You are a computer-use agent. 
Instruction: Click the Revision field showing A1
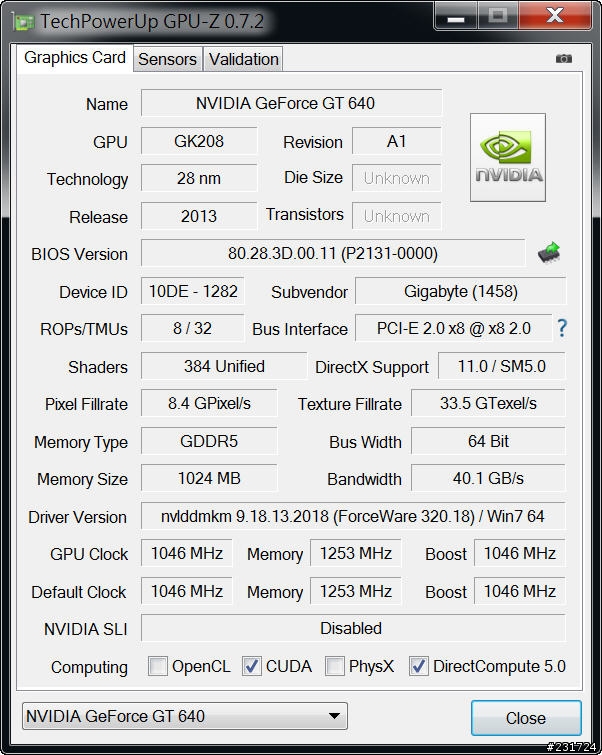[x=396, y=141]
